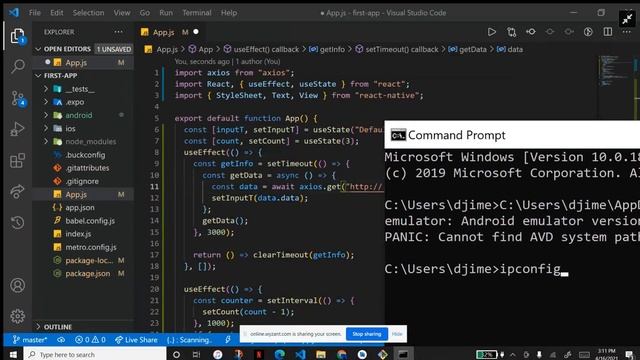640x360 pixels.
Task: Open metro.config.js in the file tree
Action: (83, 247)
